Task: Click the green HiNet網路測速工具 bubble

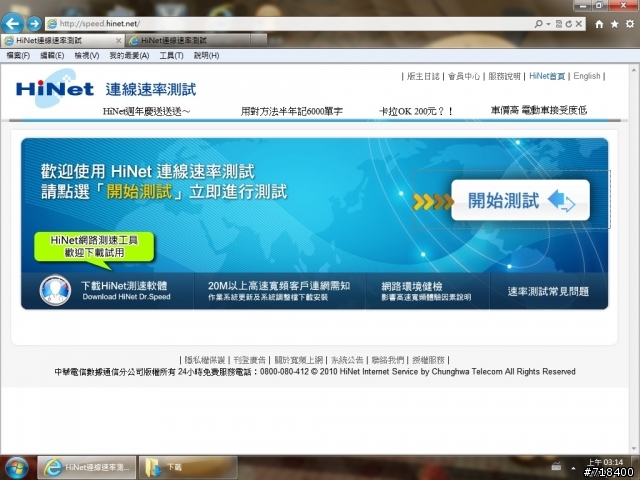Action: 94,247
